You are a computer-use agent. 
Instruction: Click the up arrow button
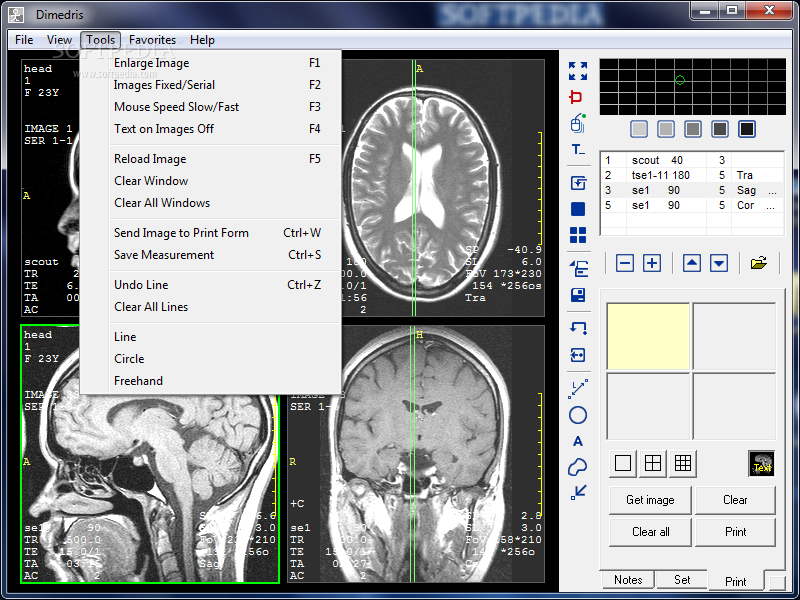click(x=691, y=263)
